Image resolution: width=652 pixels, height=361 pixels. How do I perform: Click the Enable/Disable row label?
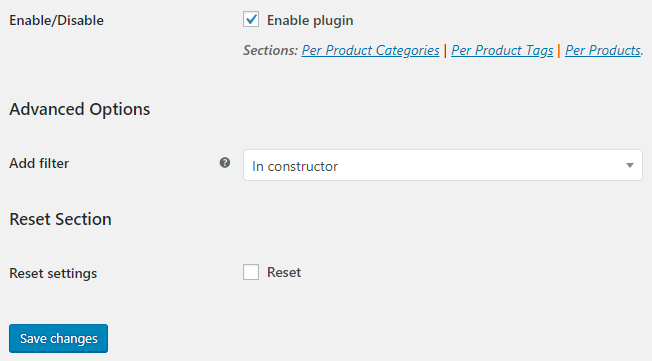click(56, 20)
